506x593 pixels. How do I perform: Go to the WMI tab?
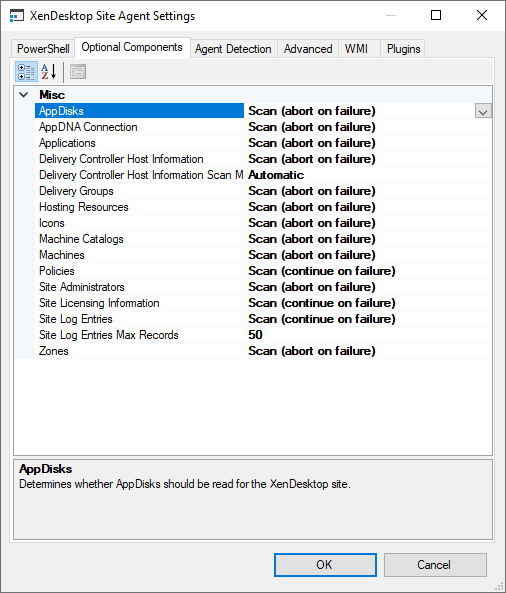[356, 49]
